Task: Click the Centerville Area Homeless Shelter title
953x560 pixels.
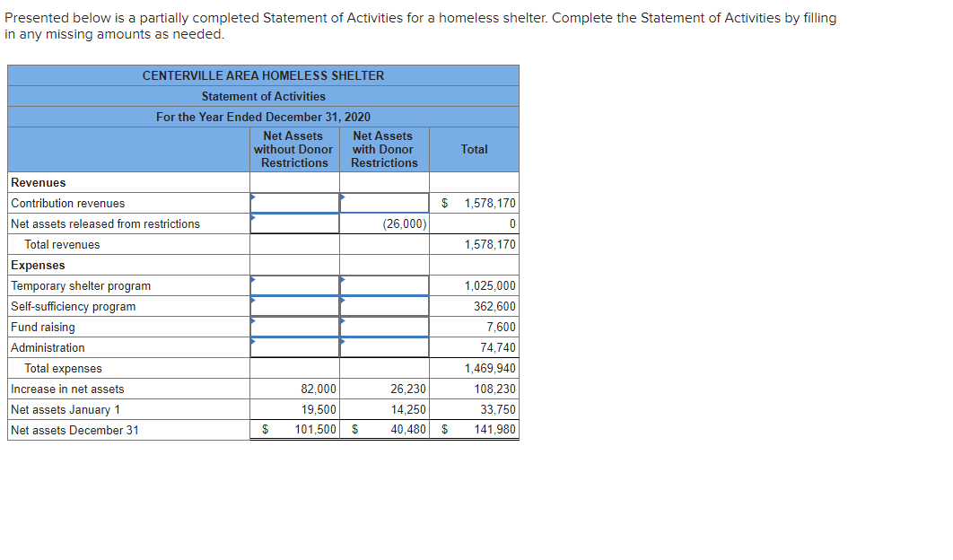Action: tap(263, 75)
